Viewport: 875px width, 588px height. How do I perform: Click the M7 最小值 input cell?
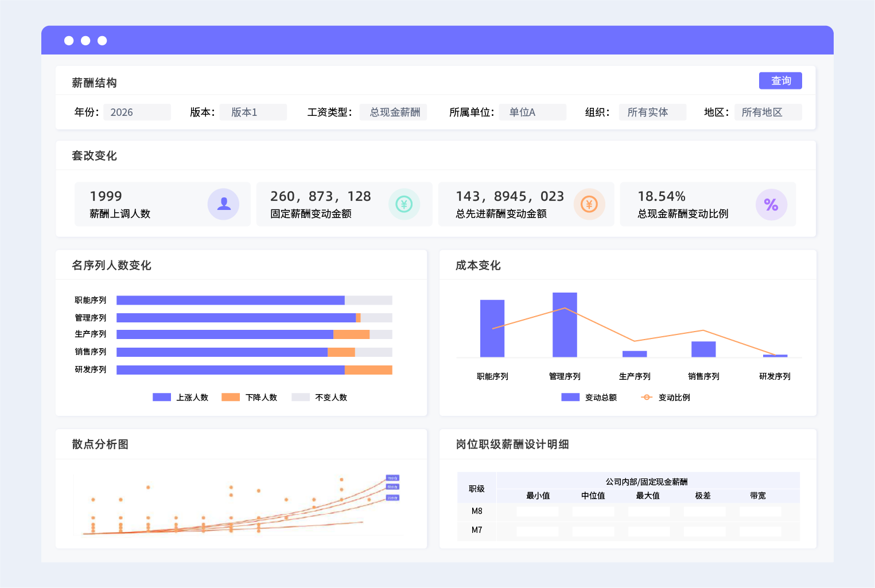[538, 531]
